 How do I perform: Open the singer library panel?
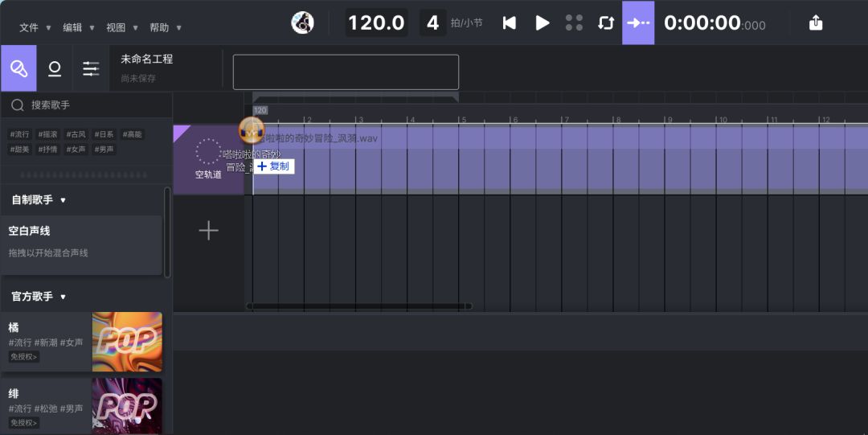coord(18,68)
